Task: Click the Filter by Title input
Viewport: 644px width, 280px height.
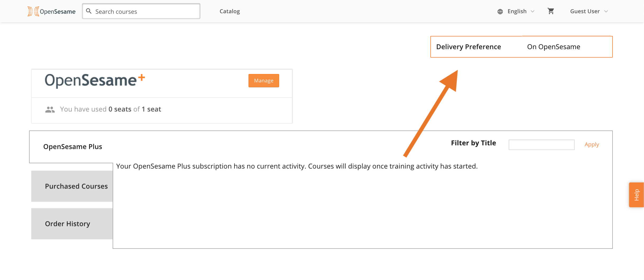Action: (x=541, y=145)
